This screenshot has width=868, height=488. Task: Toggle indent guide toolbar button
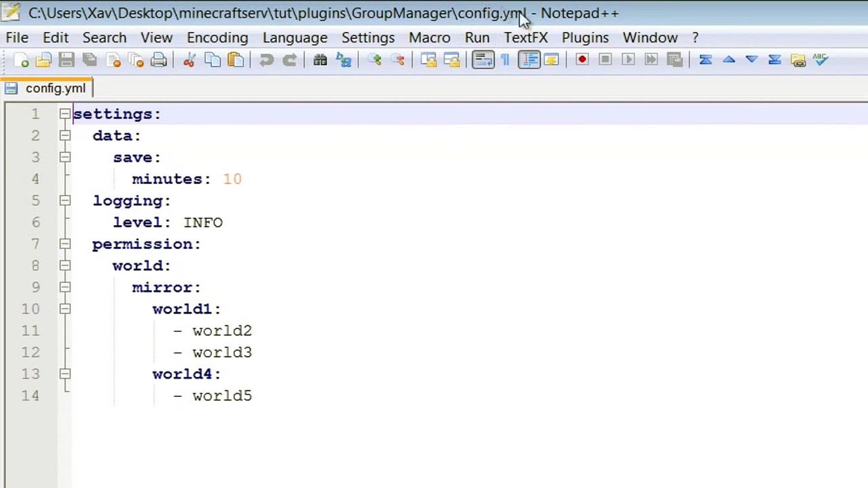coord(529,60)
